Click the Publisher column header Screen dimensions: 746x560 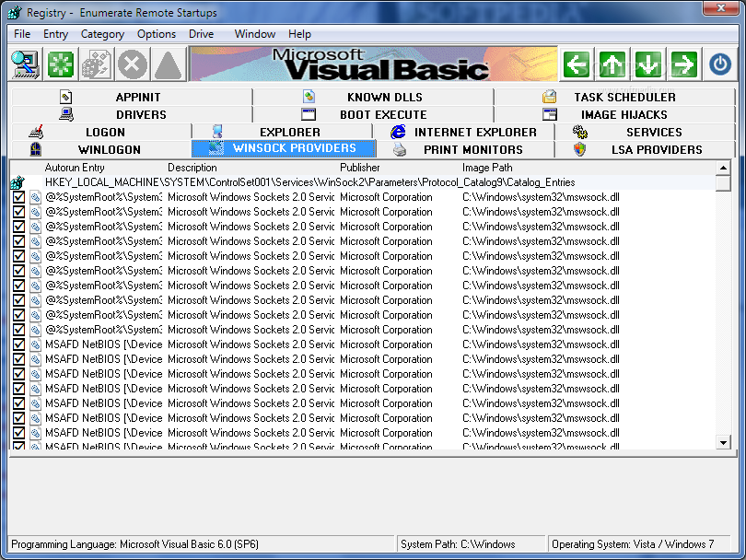360,168
